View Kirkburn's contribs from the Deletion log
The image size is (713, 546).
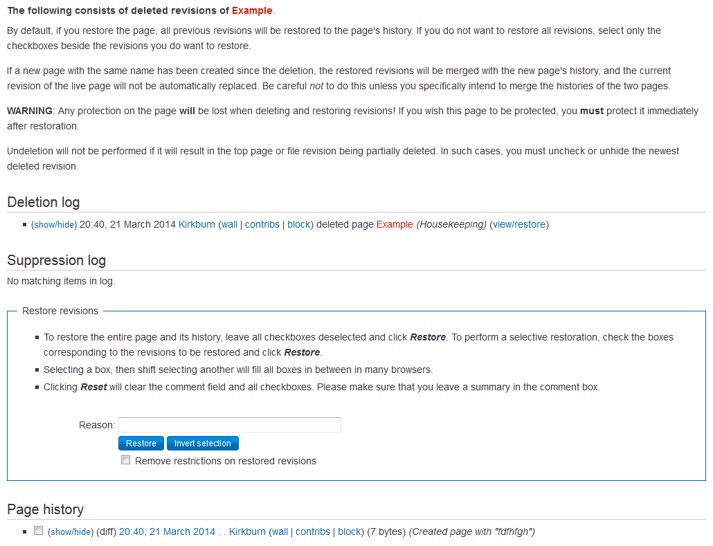(262, 225)
